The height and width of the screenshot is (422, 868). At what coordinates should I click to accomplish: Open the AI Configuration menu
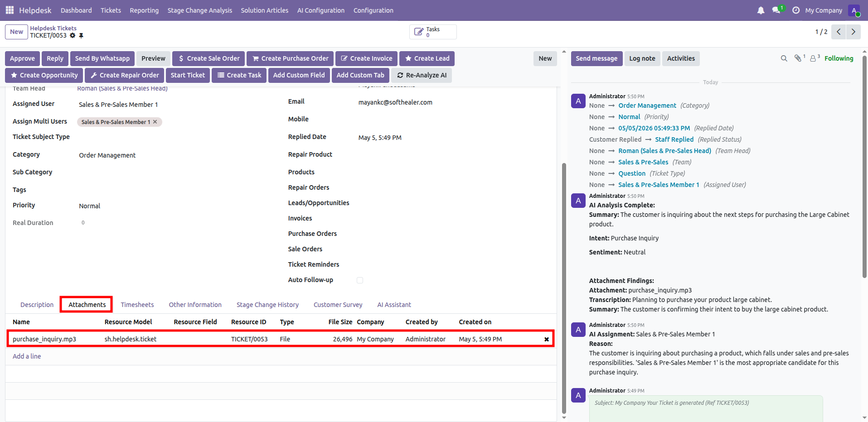pos(320,10)
